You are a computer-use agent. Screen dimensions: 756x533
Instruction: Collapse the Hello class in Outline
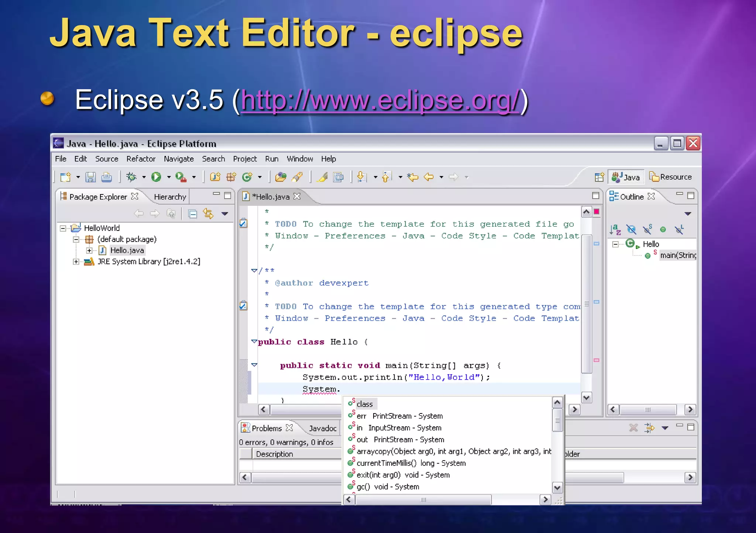(x=615, y=244)
